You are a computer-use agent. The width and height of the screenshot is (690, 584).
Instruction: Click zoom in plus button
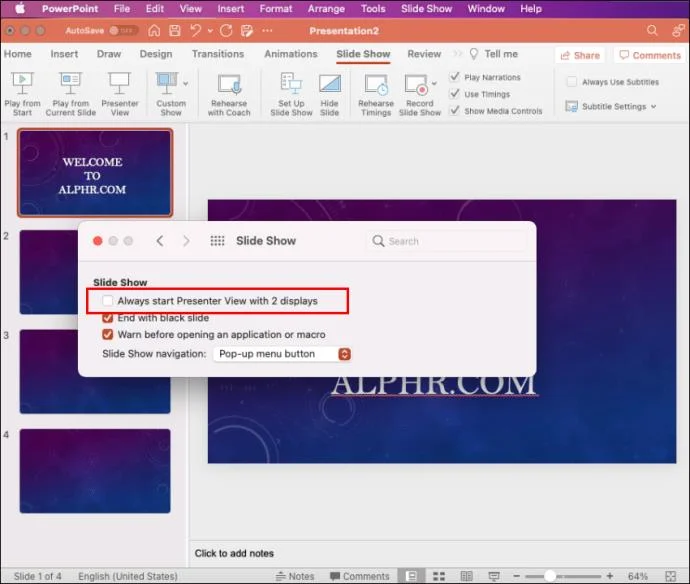tap(610, 576)
